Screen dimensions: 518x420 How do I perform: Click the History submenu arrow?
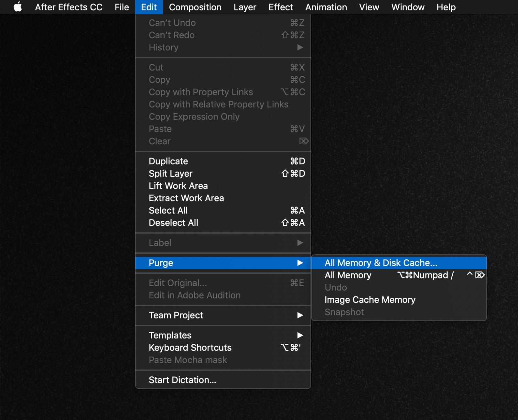pos(300,47)
